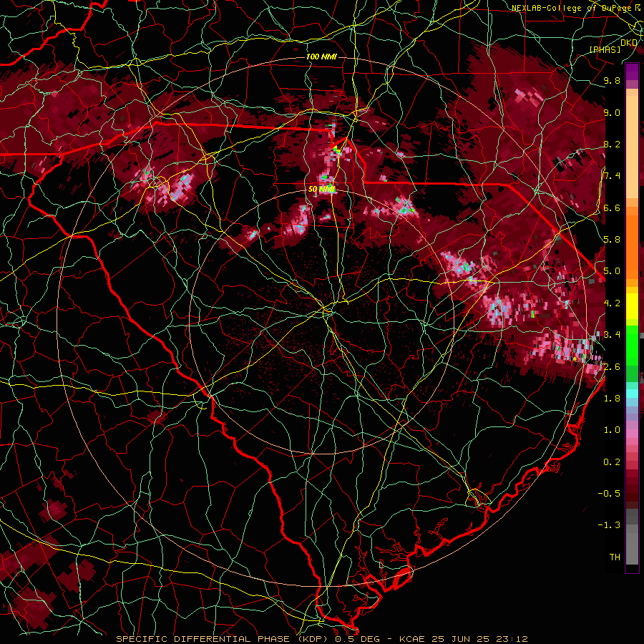Click the 9.0 scale value
This screenshot has width=644, height=644.
(612, 113)
